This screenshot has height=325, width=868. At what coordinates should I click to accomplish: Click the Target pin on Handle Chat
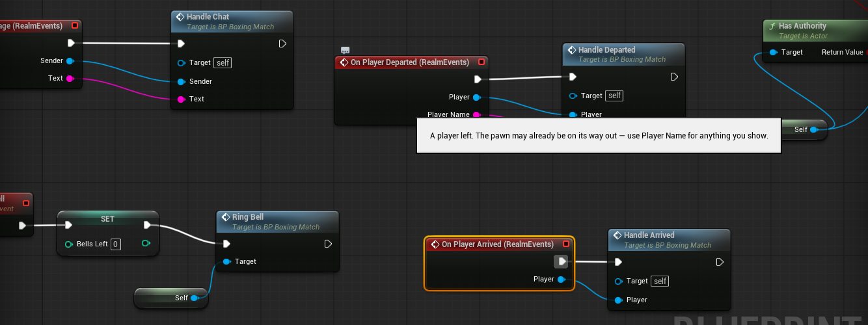click(182, 62)
